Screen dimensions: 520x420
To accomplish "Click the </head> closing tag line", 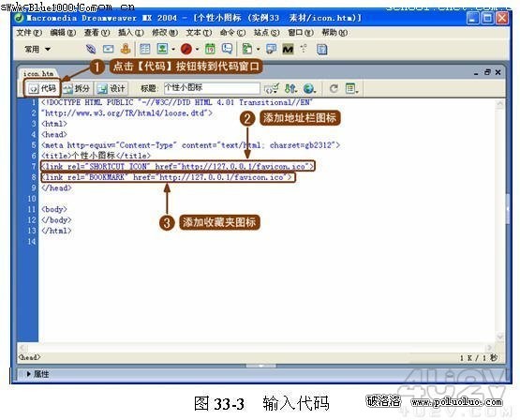I will [x=56, y=187].
